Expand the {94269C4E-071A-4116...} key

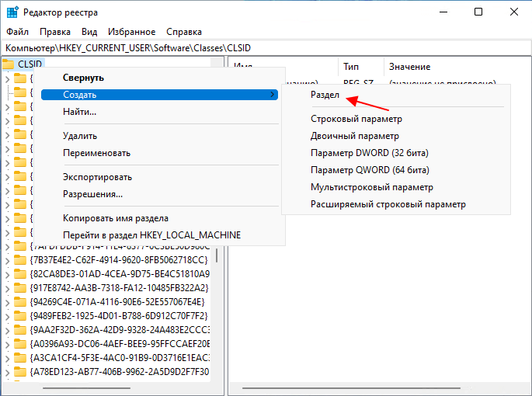tap(7, 303)
